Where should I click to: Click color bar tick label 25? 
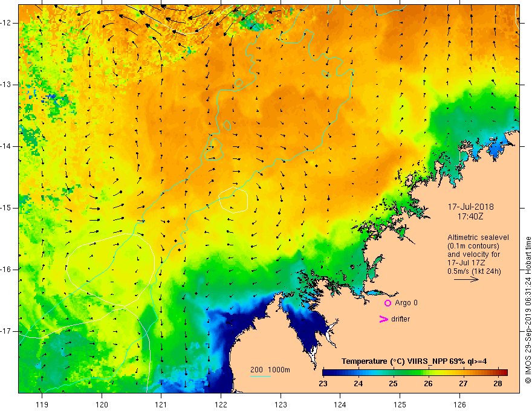pos(393,384)
